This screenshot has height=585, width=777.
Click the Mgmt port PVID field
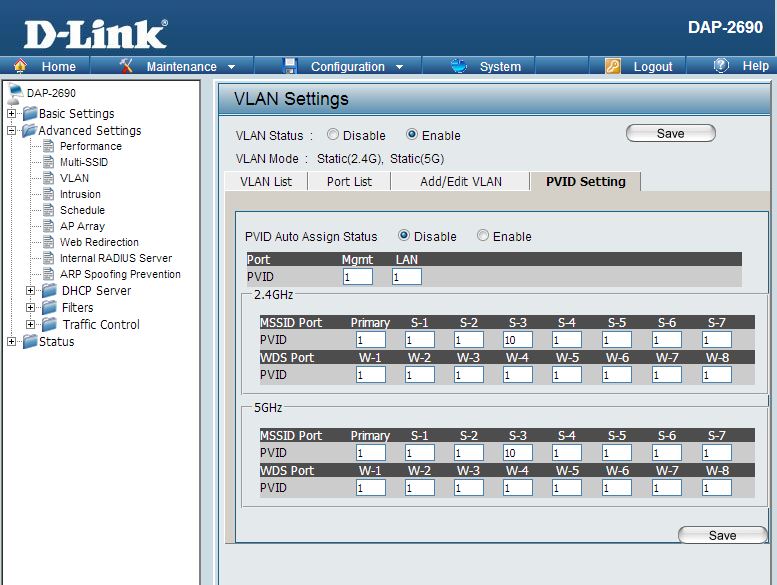tap(357, 276)
